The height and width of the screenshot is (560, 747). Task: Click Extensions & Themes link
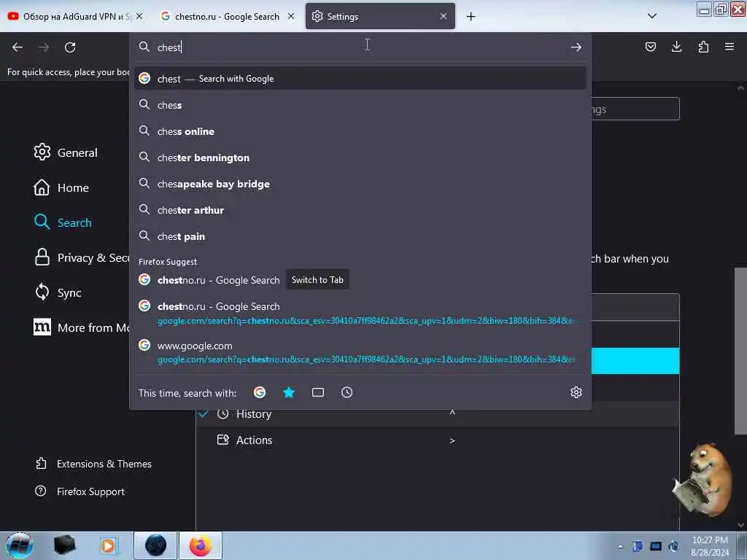coord(93,464)
